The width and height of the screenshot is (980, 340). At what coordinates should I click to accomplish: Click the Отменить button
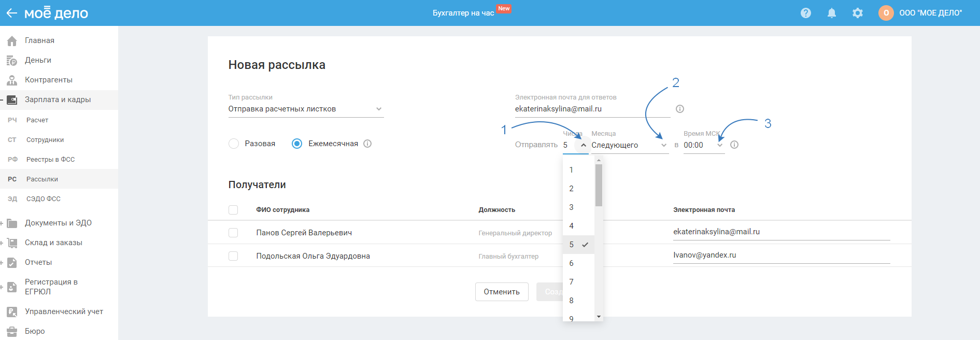(x=502, y=292)
